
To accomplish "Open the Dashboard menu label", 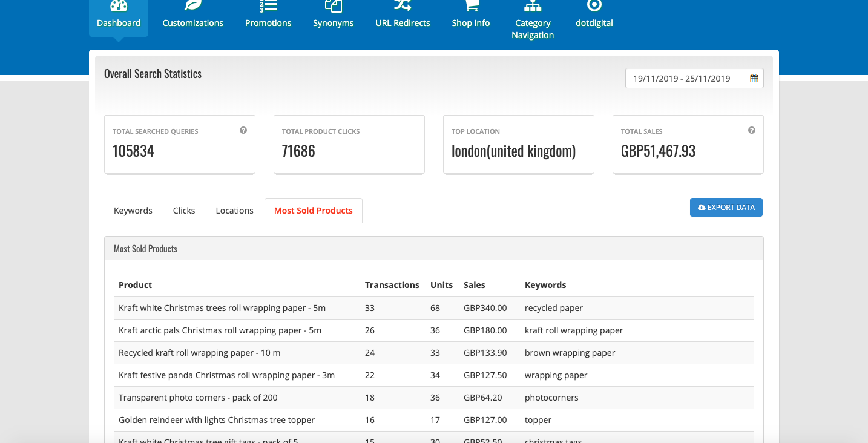I will tap(119, 23).
